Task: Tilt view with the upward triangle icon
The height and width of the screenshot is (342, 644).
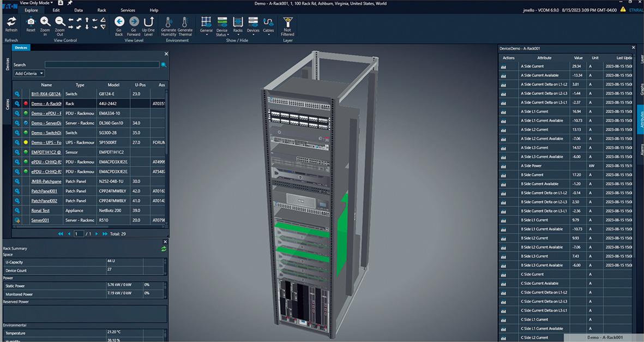Action: 103,20
